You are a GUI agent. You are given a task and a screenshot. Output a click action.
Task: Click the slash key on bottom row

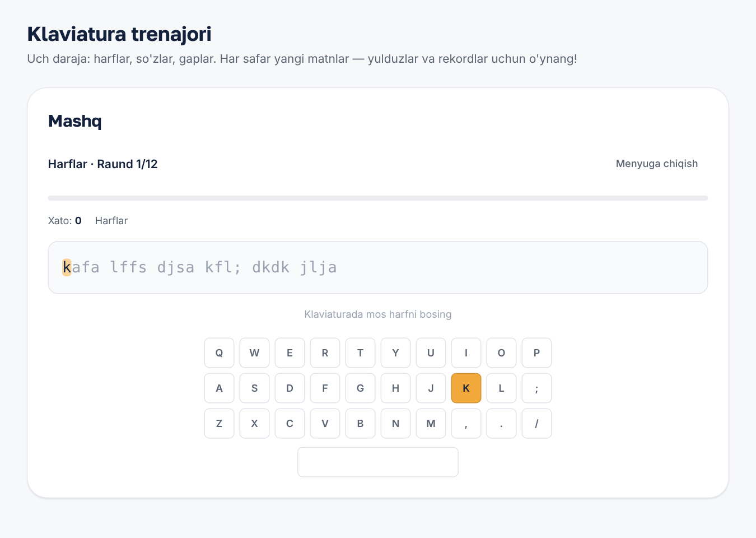536,423
